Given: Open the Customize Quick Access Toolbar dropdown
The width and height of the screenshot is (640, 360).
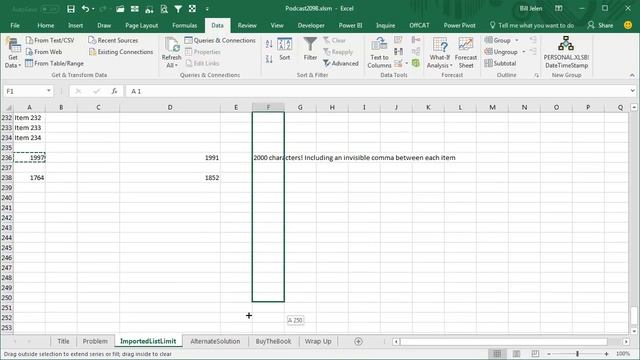Looking at the screenshot, I should [x=207, y=9].
